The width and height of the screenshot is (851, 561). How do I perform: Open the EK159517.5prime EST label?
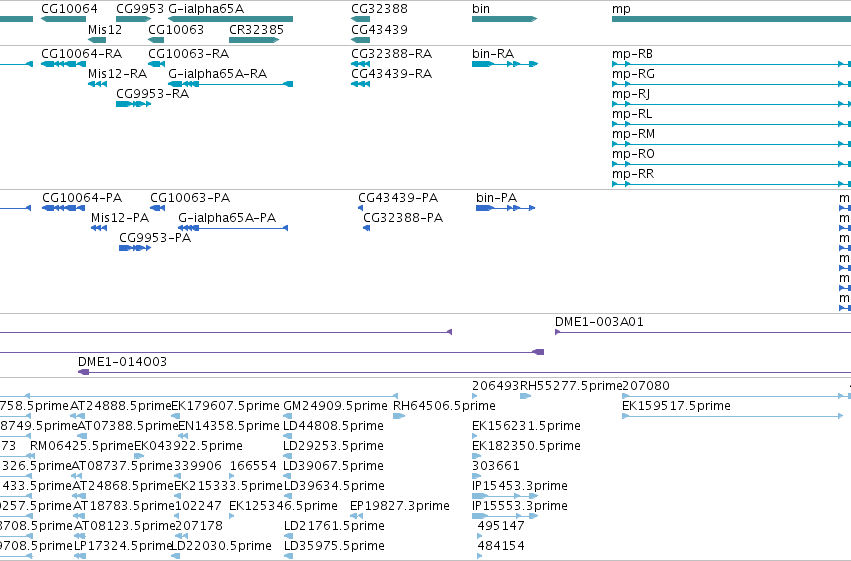point(676,406)
